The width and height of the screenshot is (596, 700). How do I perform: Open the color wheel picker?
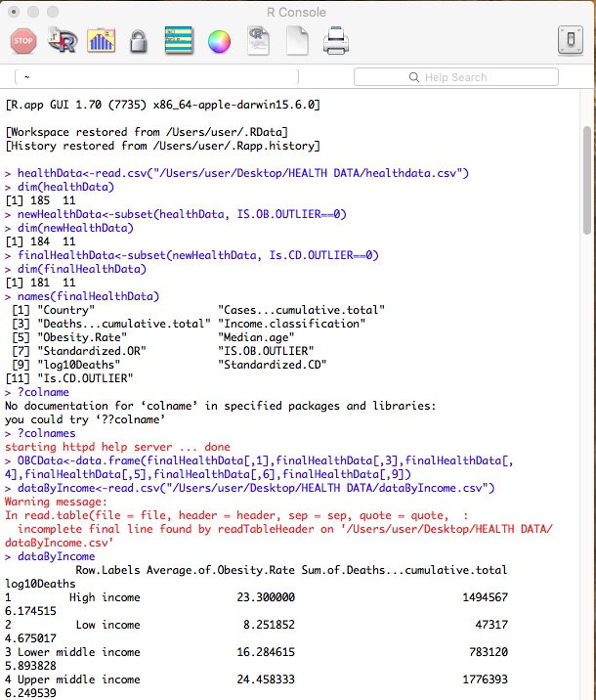220,40
